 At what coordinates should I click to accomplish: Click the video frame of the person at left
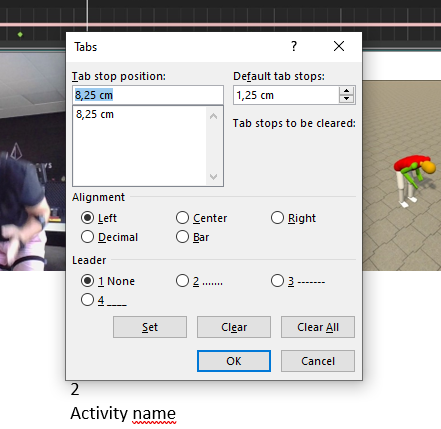coord(33,162)
